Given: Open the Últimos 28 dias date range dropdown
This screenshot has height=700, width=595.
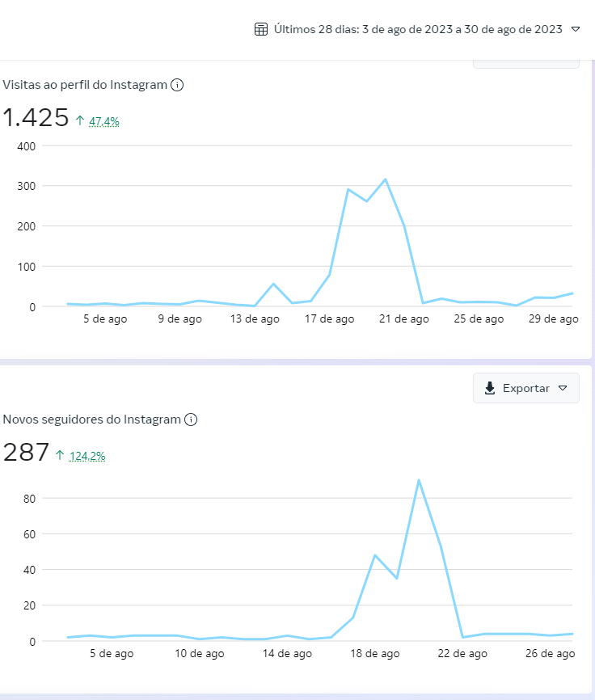Looking at the screenshot, I should tap(417, 29).
